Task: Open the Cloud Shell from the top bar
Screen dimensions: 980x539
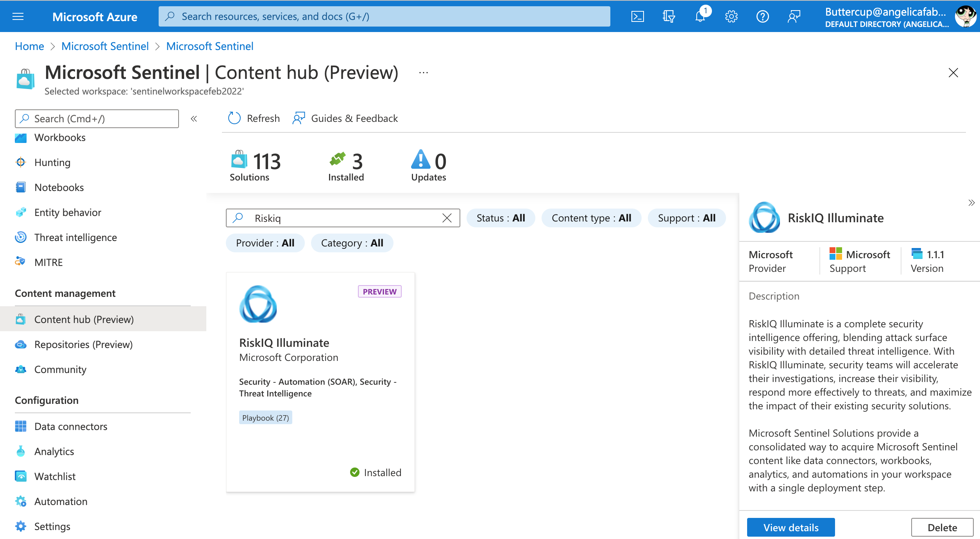Action: pyautogui.click(x=638, y=16)
